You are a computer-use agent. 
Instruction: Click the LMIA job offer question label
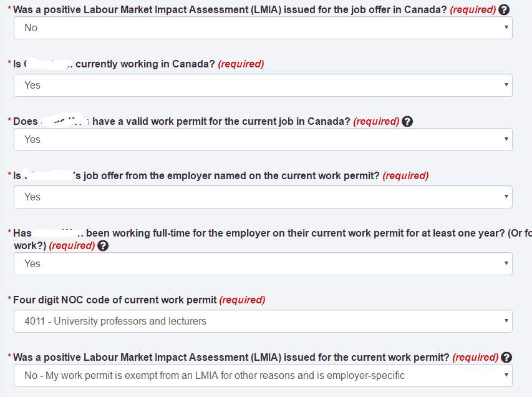[230, 10]
